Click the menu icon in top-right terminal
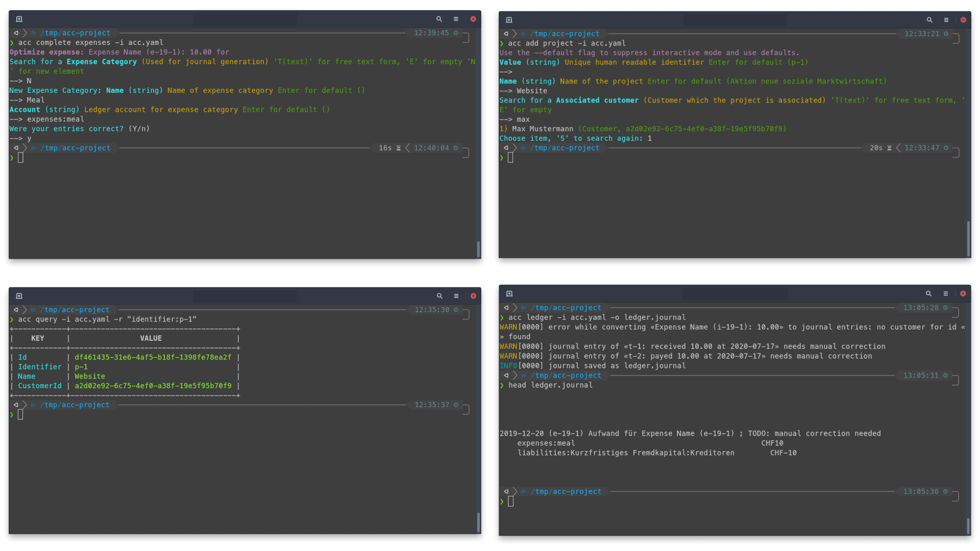Image resolution: width=980 pixels, height=551 pixels. [x=946, y=19]
